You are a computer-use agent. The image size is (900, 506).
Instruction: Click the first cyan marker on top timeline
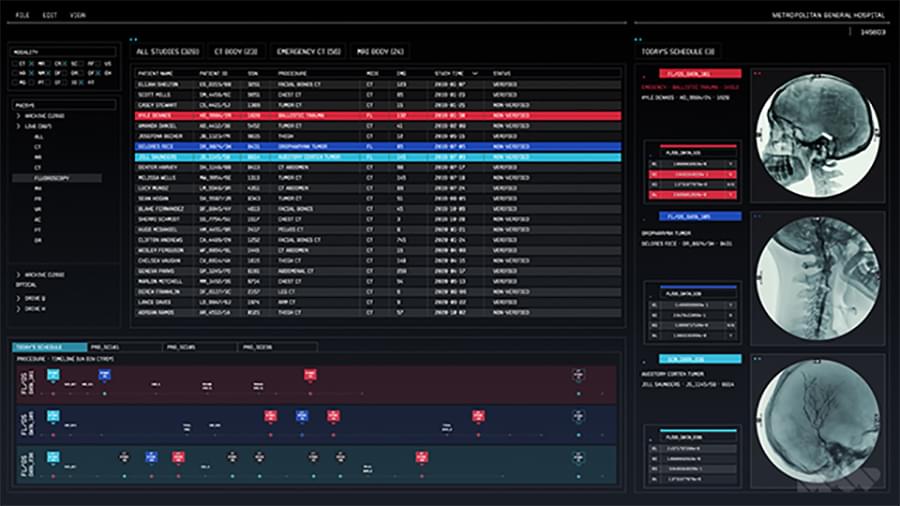54,374
